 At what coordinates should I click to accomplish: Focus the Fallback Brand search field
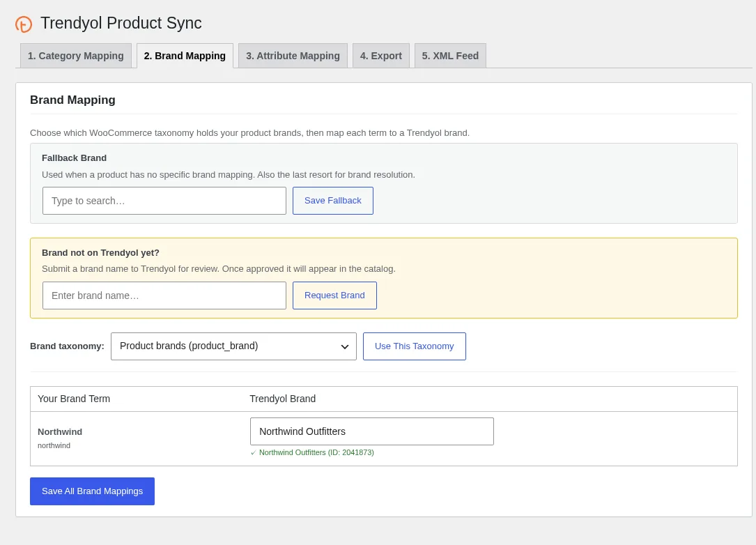tap(164, 201)
